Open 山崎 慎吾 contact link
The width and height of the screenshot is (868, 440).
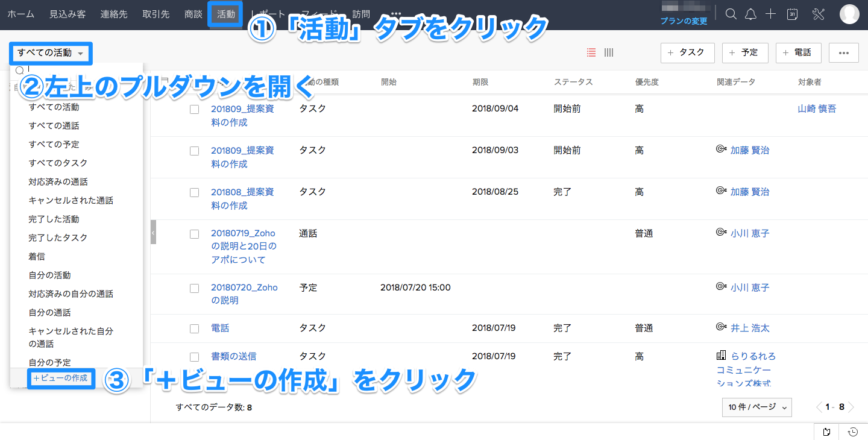pyautogui.click(x=817, y=109)
